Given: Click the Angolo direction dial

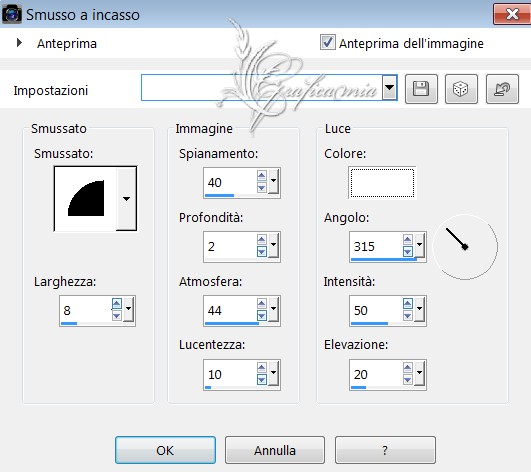Looking at the screenshot, I should click(x=465, y=246).
